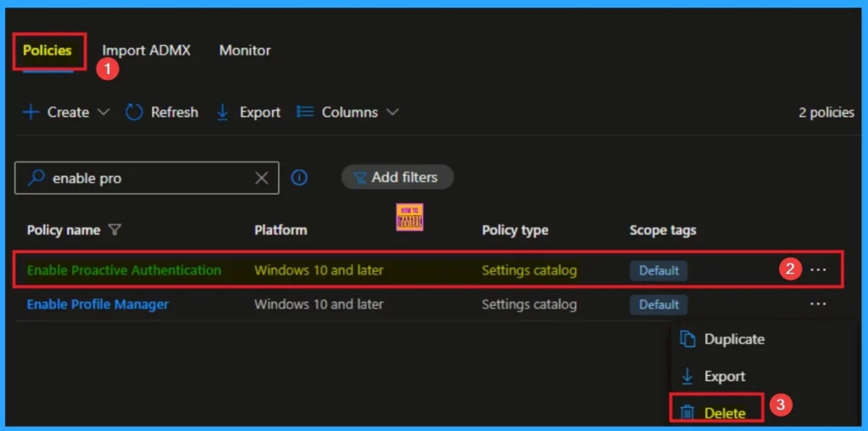Click the Platform column header
Screen dimensions: 868x431
click(x=281, y=230)
